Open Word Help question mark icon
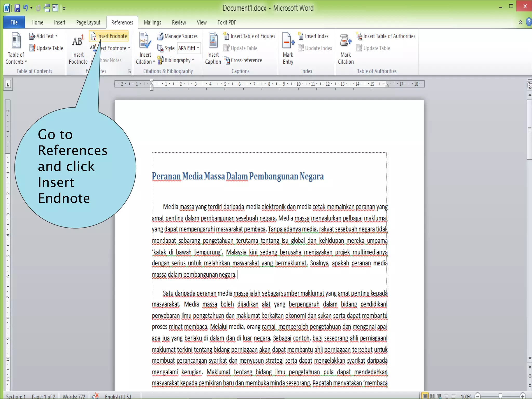Screen dimensions: 532x399 pyautogui.click(x=529, y=22)
